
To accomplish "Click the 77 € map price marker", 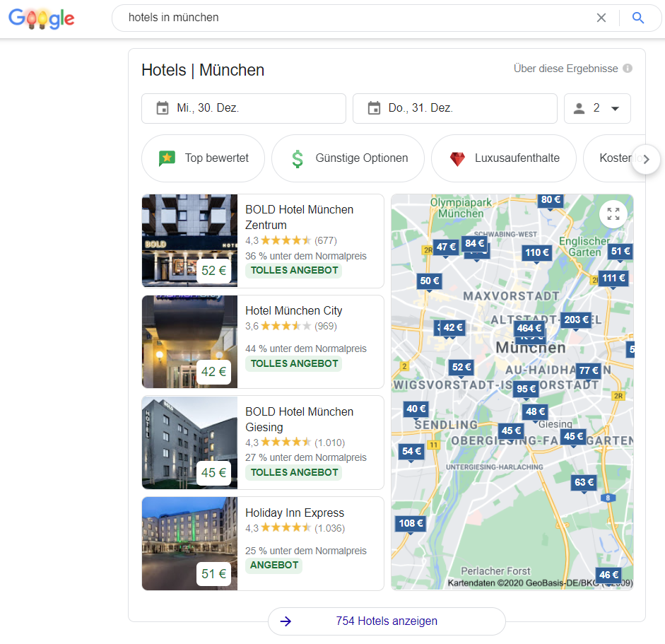I will (589, 371).
